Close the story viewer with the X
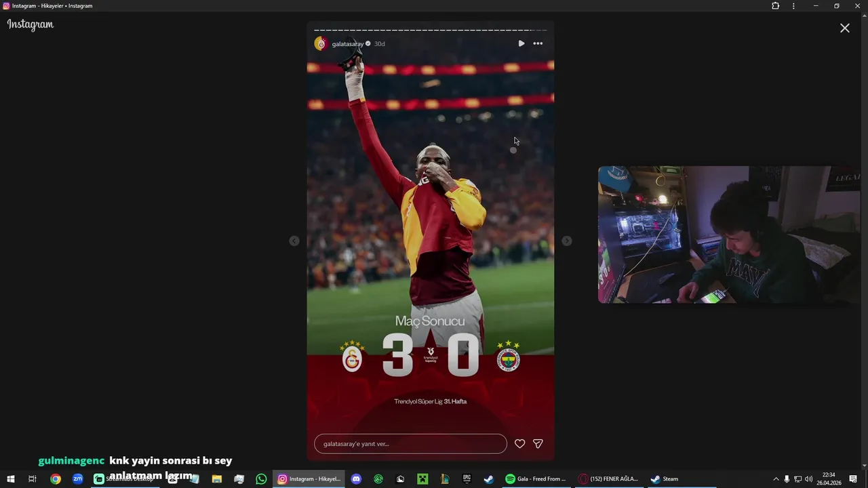 [x=844, y=28]
